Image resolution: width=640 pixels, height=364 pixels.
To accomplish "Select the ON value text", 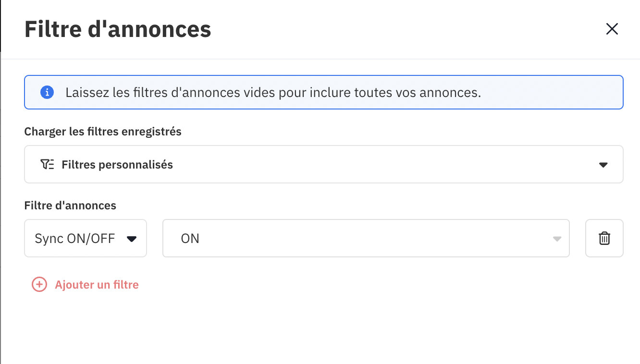I will [x=190, y=239].
